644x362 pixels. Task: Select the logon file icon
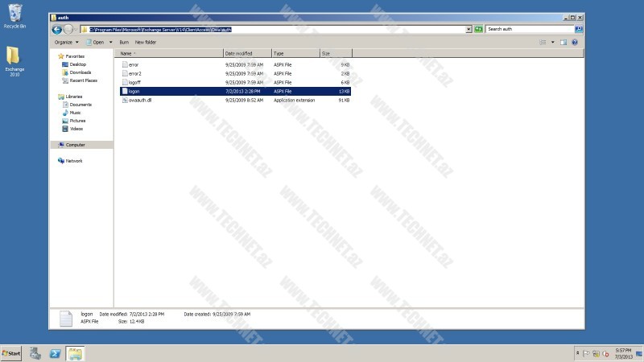click(x=125, y=91)
